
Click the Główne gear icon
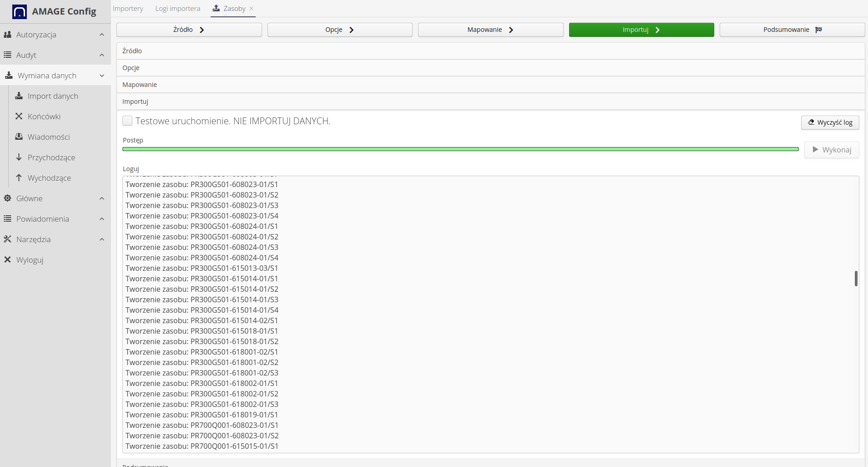coord(7,198)
